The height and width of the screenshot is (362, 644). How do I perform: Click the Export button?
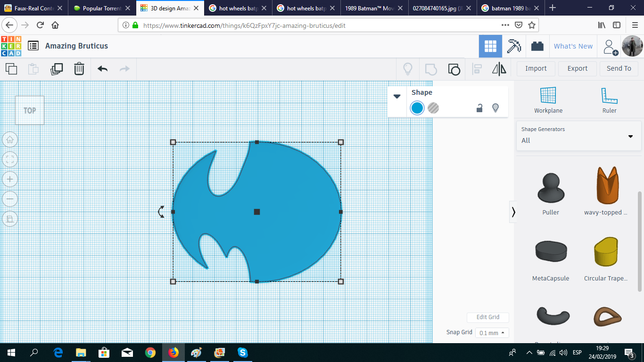pyautogui.click(x=578, y=68)
